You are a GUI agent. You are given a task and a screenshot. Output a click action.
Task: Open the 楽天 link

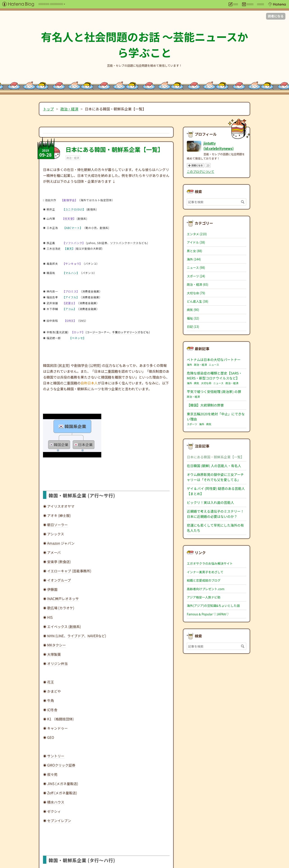pyautogui.click(x=69, y=248)
